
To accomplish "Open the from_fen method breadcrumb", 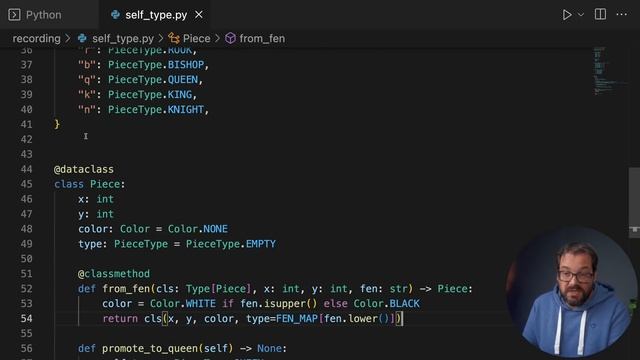I will click(262, 38).
